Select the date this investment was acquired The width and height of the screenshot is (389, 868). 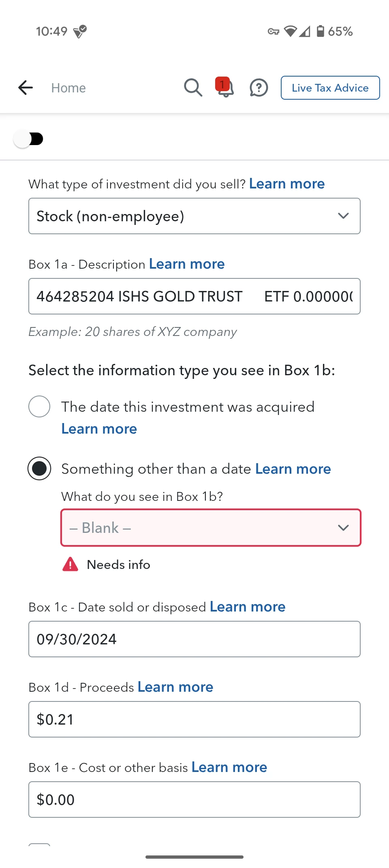[39, 406]
